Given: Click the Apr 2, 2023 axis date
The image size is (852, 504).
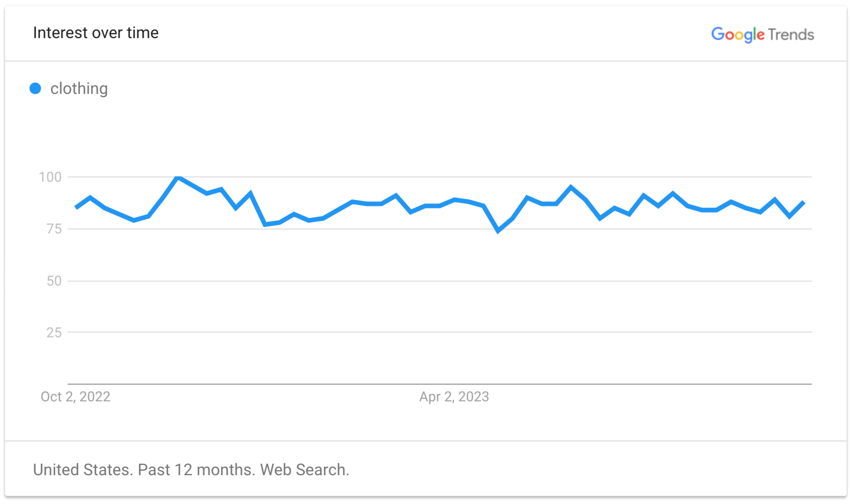Looking at the screenshot, I should [x=454, y=396].
